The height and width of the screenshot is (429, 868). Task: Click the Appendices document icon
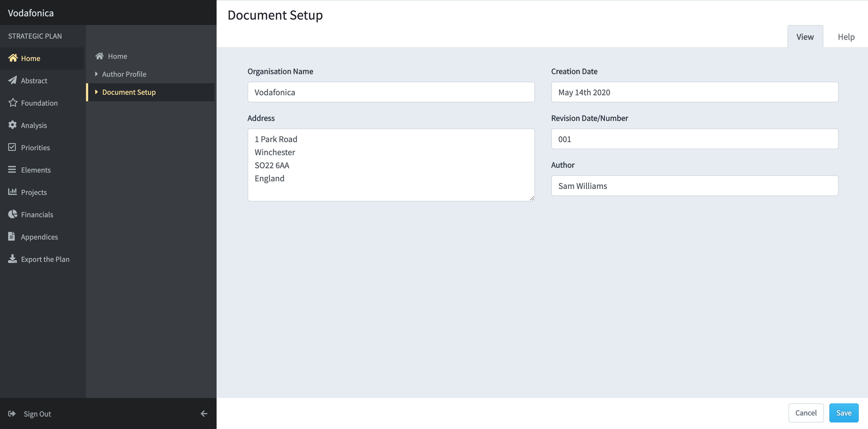tap(11, 236)
